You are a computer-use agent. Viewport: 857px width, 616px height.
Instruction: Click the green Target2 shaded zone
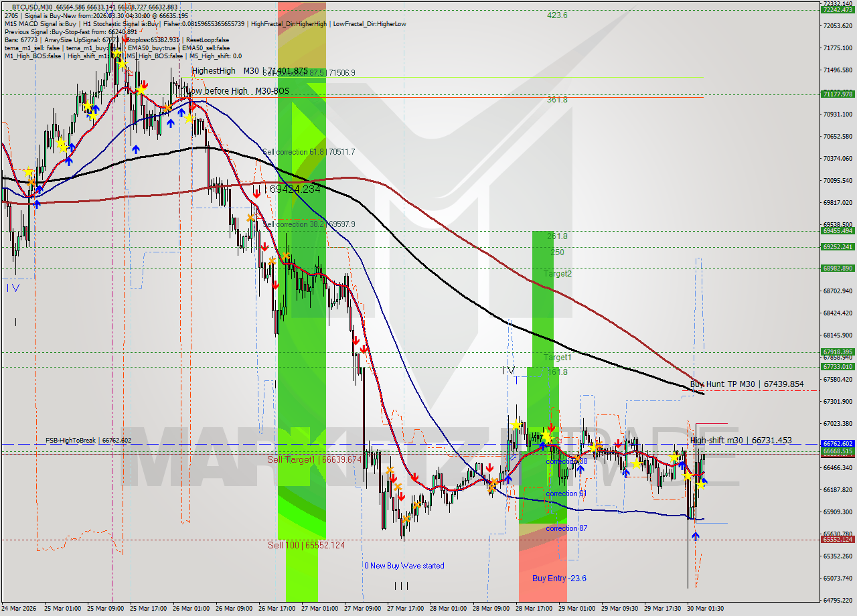click(x=550, y=275)
